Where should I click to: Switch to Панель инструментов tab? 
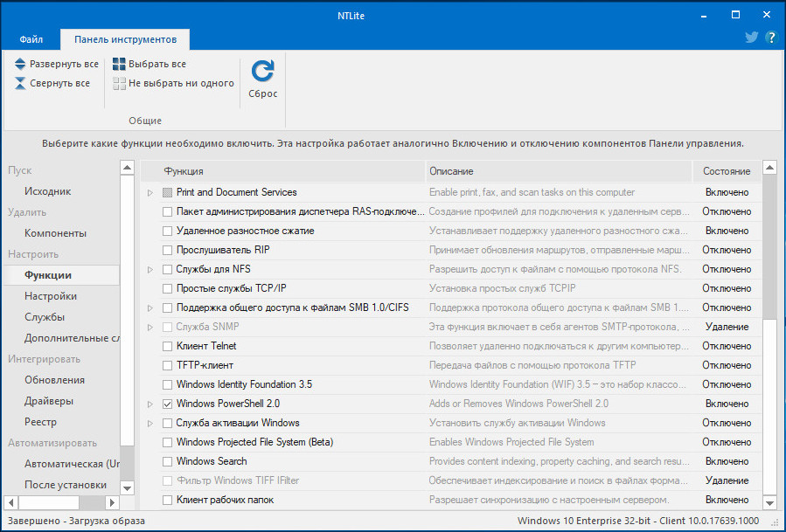pos(125,39)
